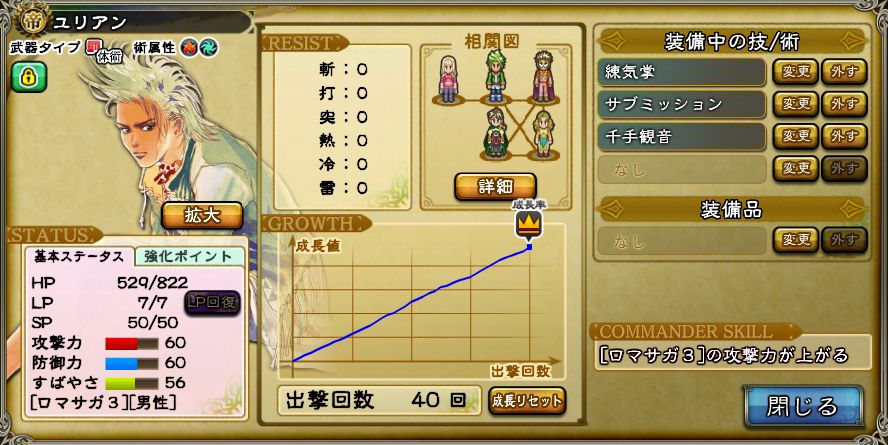Click the emperor crest icon beside ユリアン
This screenshot has height=445, width=888.
click(33, 20)
